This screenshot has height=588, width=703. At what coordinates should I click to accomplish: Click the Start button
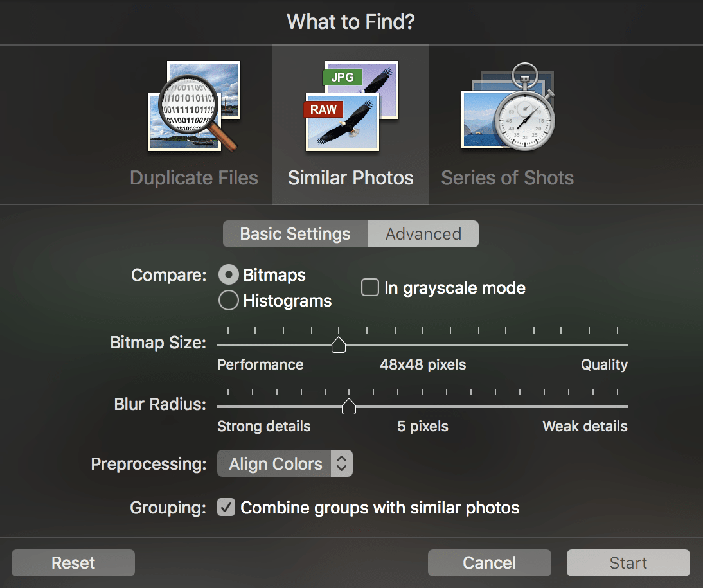tap(628, 563)
